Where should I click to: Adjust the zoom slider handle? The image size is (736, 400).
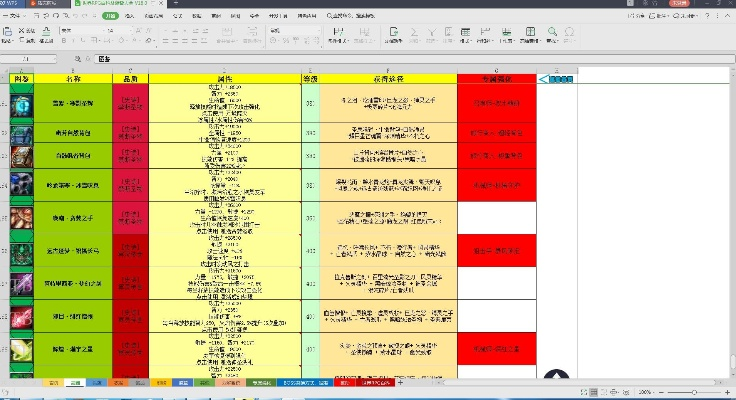tap(694, 392)
